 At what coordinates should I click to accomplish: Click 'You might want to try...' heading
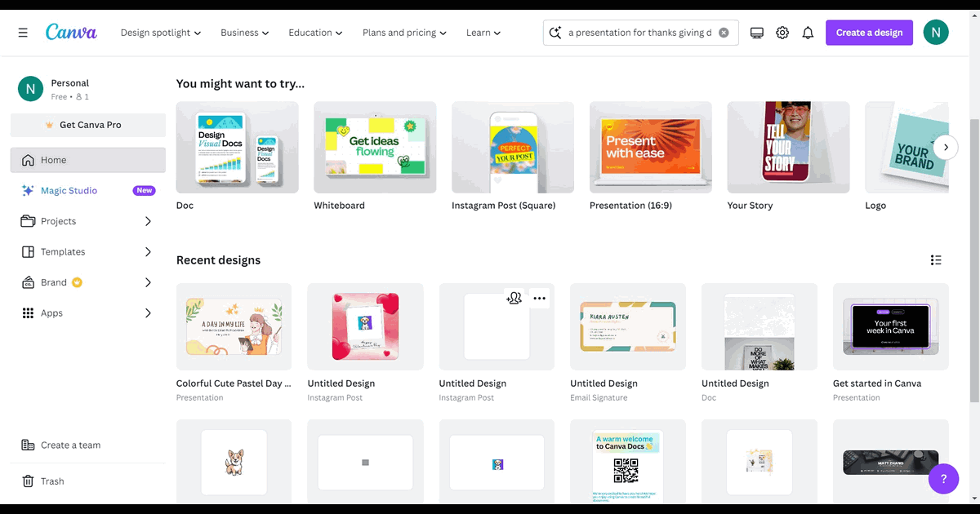tap(240, 83)
